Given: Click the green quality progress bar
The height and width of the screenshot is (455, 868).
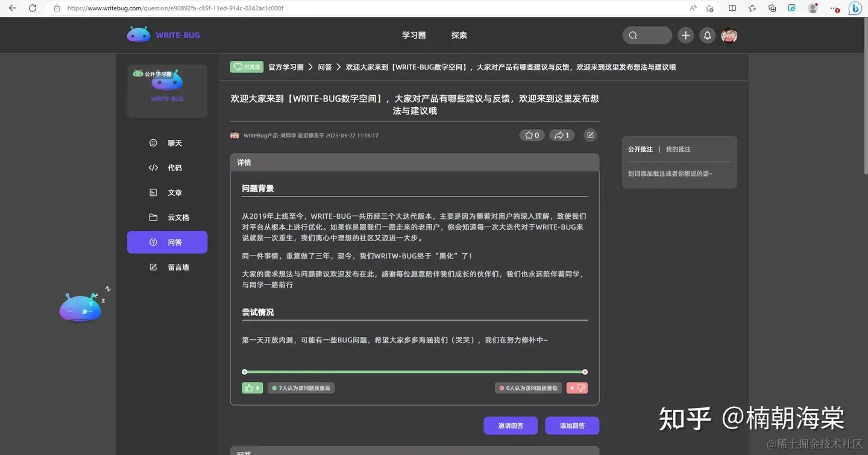Looking at the screenshot, I should click(x=415, y=372).
